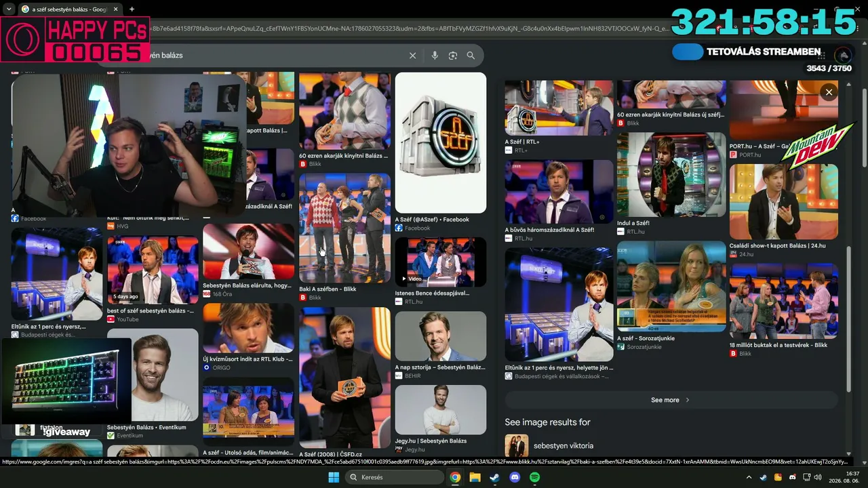Submit the search with the magnifier icon
The width and height of the screenshot is (868, 488).
click(x=471, y=56)
